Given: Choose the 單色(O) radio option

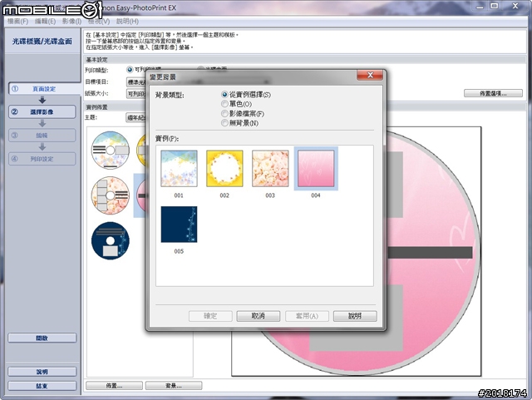Looking at the screenshot, I should coord(236,104).
